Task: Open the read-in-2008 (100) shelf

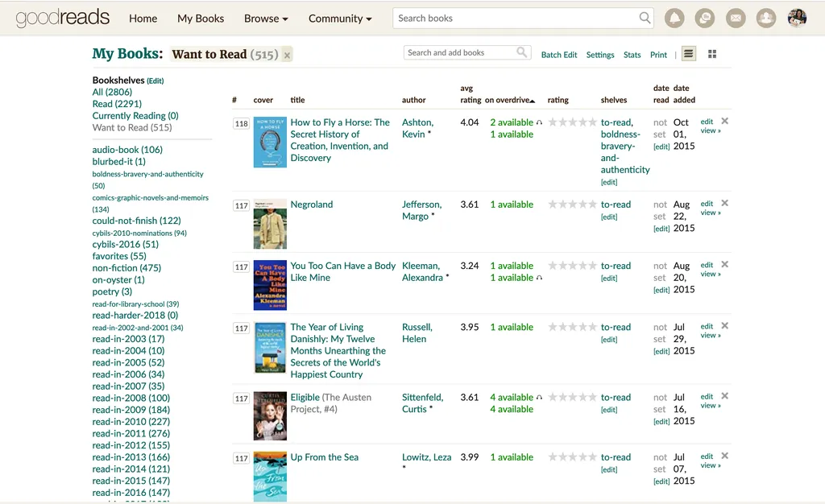Action: coord(131,398)
